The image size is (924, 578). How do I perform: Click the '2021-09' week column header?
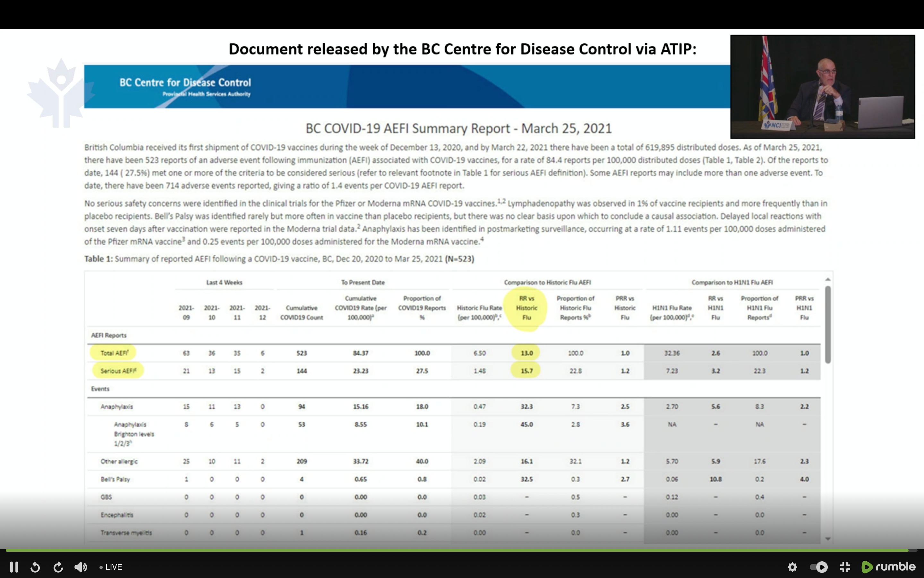click(x=186, y=313)
